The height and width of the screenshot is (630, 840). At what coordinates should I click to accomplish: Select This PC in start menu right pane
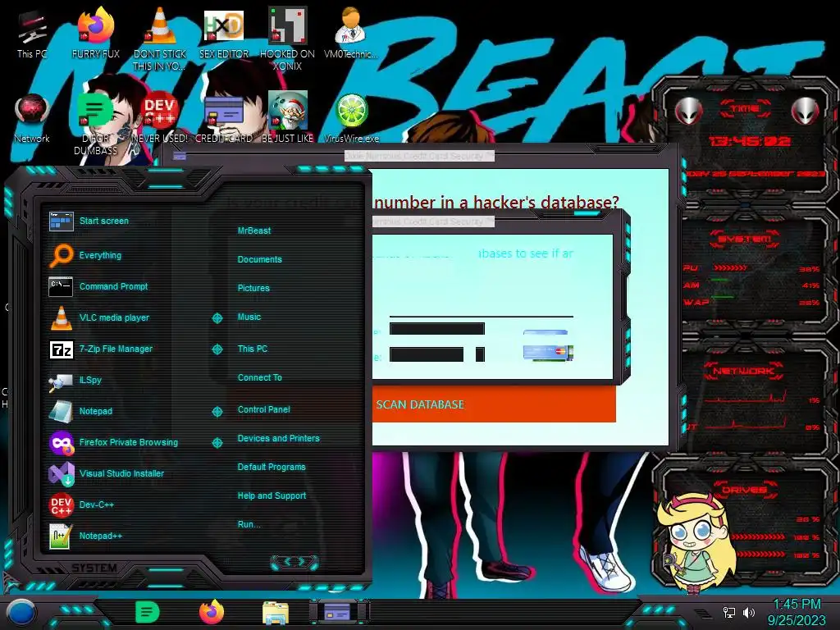tap(253, 349)
